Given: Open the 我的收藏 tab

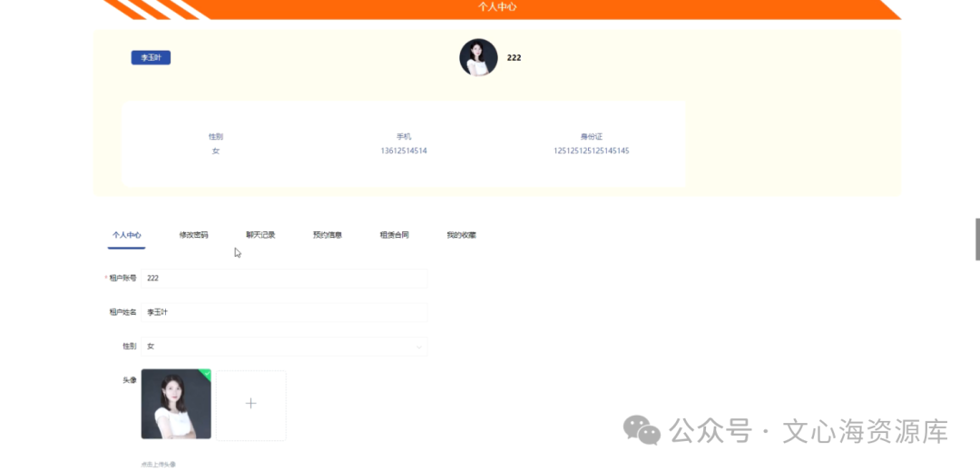Looking at the screenshot, I should tap(461, 236).
